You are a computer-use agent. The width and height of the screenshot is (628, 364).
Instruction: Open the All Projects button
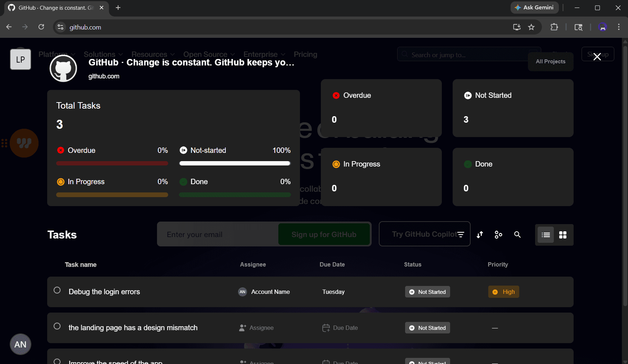(551, 62)
